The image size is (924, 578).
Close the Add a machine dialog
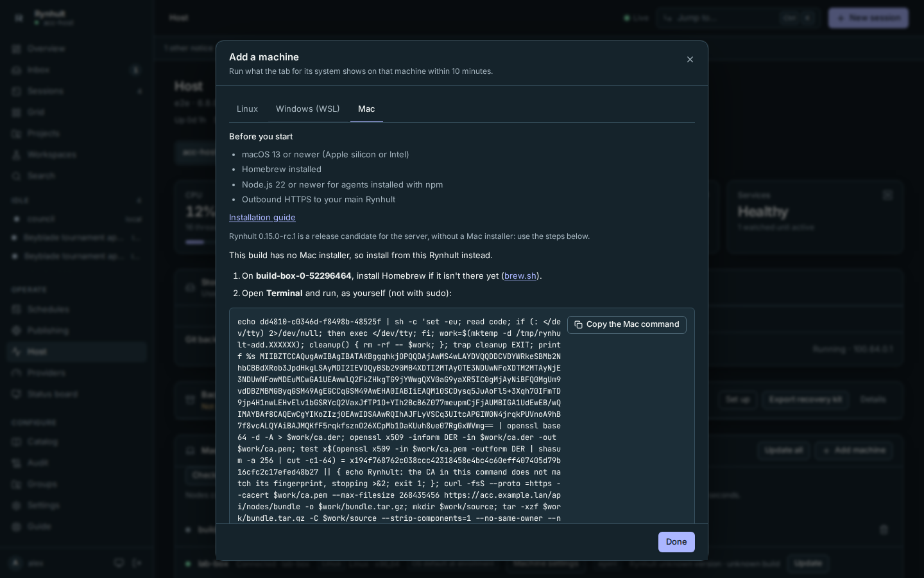pyautogui.click(x=690, y=60)
